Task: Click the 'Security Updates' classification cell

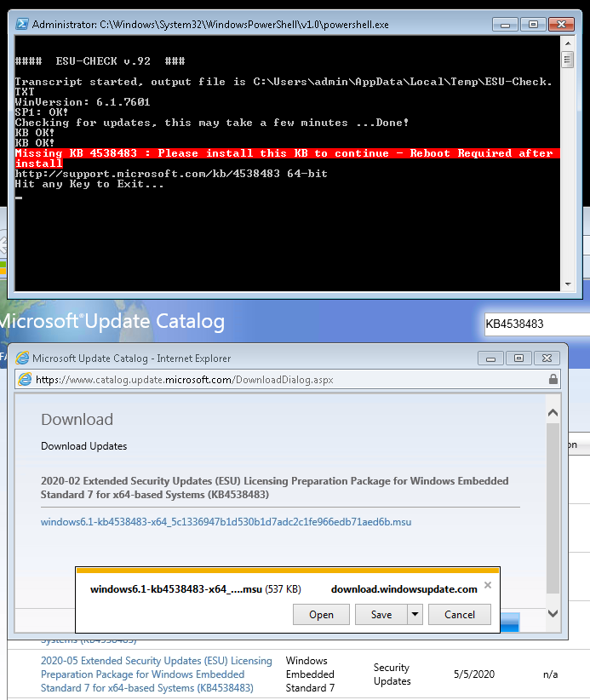Action: 392,674
